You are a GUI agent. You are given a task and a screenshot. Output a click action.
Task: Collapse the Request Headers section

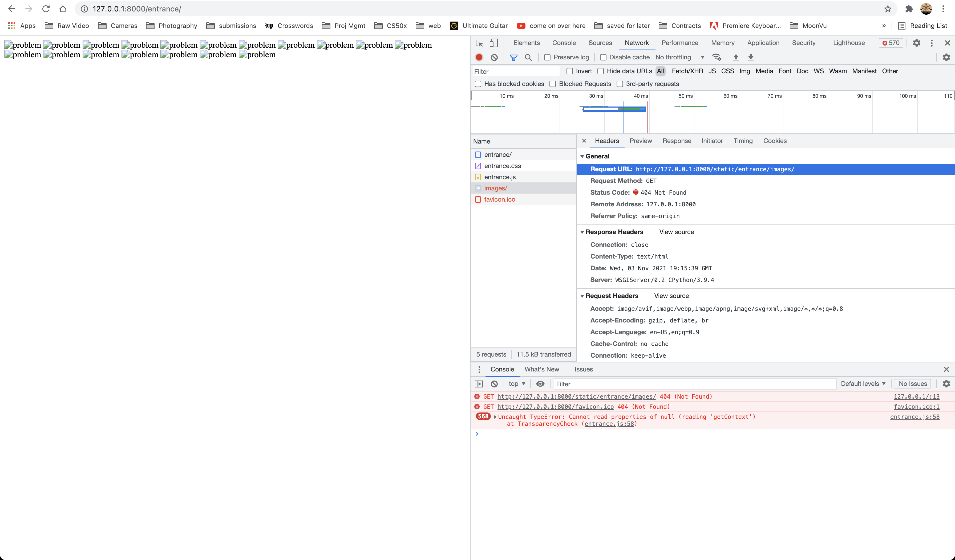pos(582,296)
